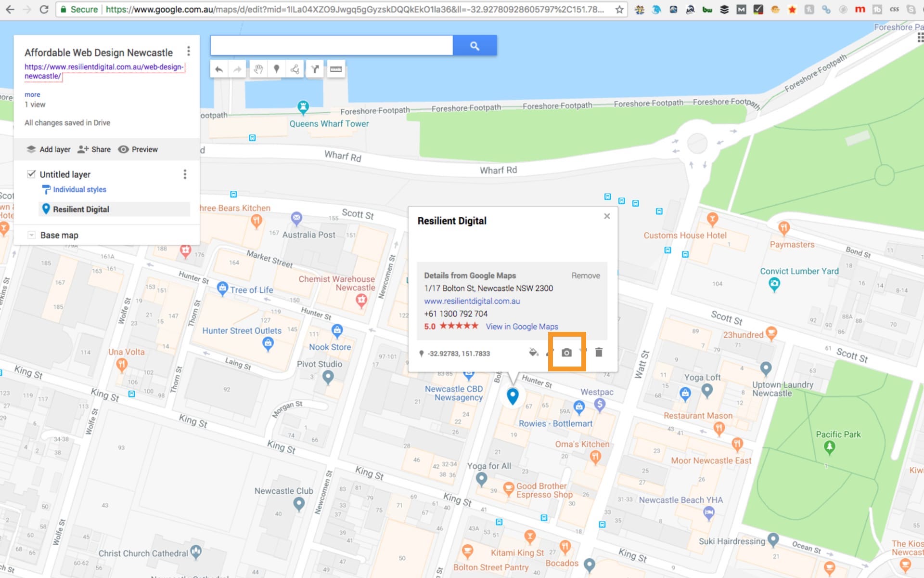The height and width of the screenshot is (578, 924).
Task: Click the blue search magnifier button
Action: (x=475, y=46)
